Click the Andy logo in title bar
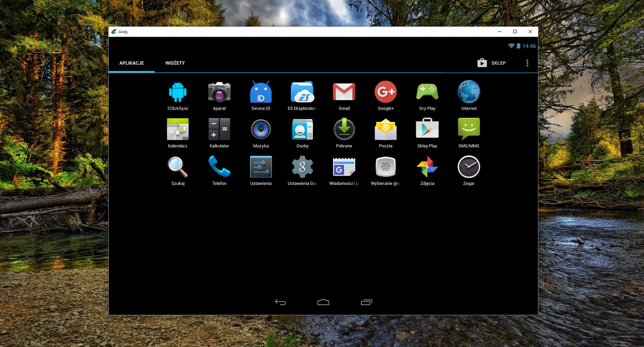The width and height of the screenshot is (644, 347). pos(114,32)
